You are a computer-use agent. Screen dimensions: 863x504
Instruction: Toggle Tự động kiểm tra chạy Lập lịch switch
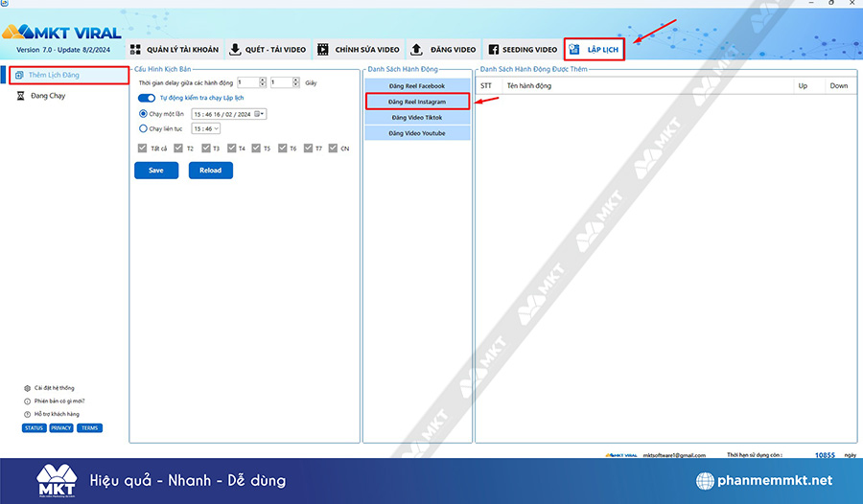147,98
